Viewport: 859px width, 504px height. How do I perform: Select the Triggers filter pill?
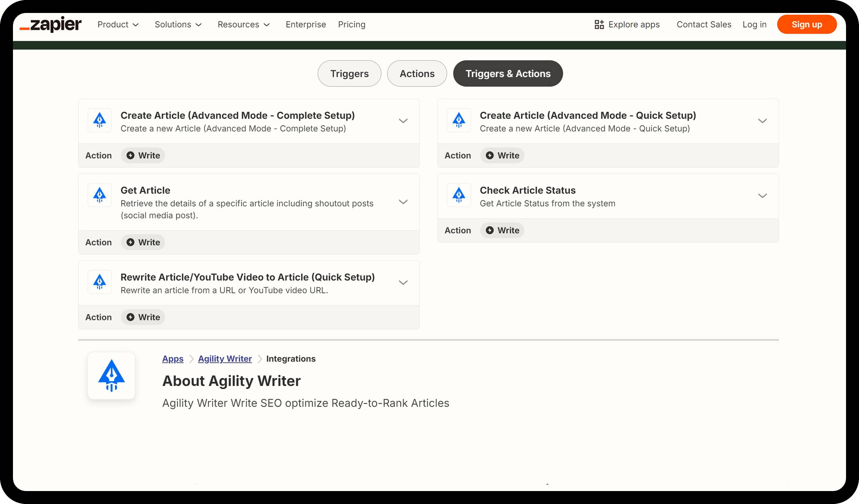coord(349,73)
